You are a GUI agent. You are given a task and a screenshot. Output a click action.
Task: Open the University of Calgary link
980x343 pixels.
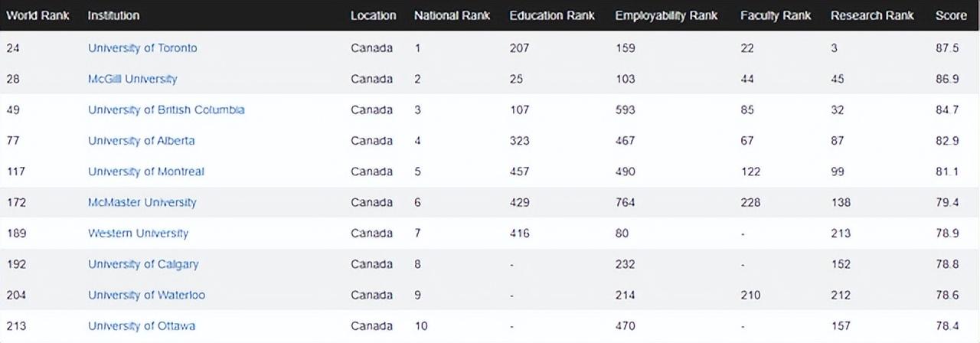(x=143, y=264)
